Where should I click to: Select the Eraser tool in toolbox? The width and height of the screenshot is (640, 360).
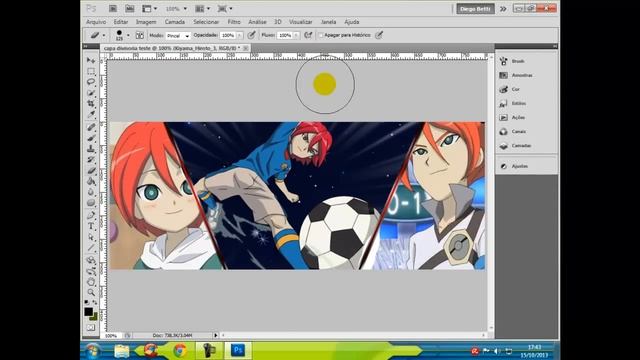click(x=91, y=171)
